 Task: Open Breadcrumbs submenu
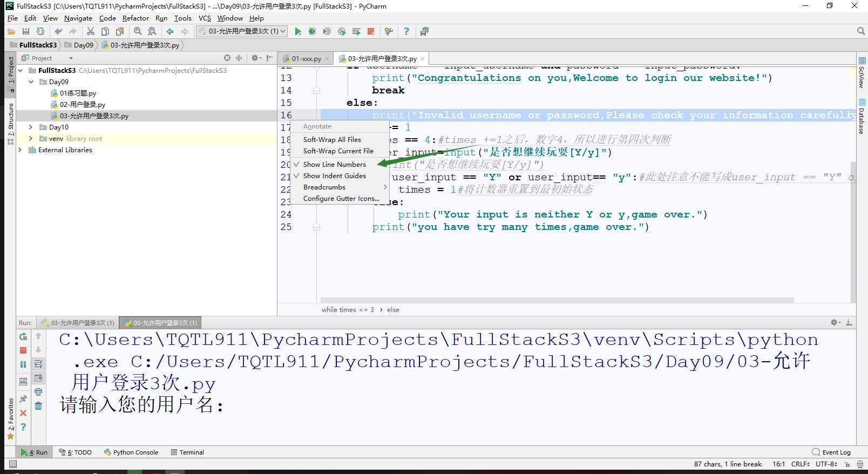click(x=340, y=187)
